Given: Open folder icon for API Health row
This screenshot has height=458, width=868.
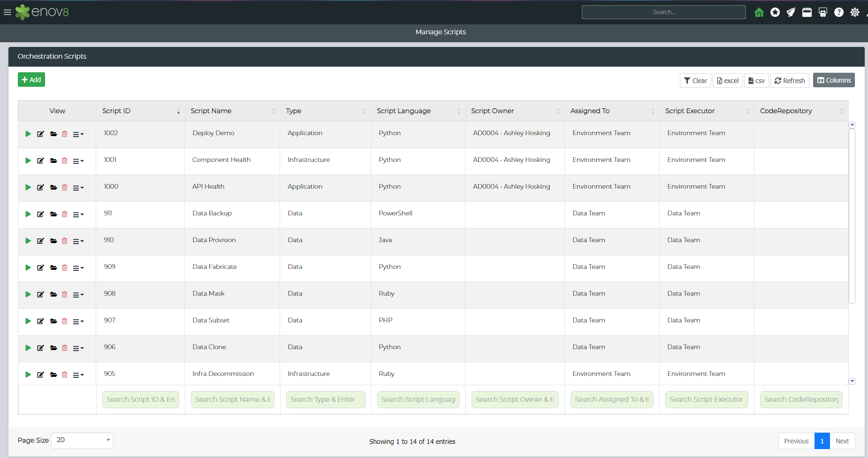Looking at the screenshot, I should pos(53,188).
